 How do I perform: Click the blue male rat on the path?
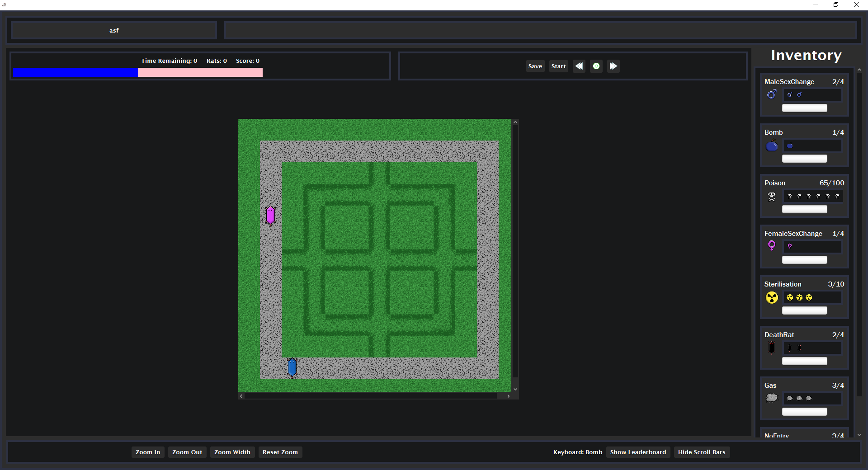coord(292,367)
